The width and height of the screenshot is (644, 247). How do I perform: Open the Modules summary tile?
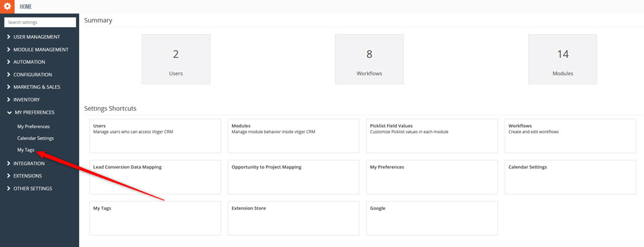click(563, 59)
